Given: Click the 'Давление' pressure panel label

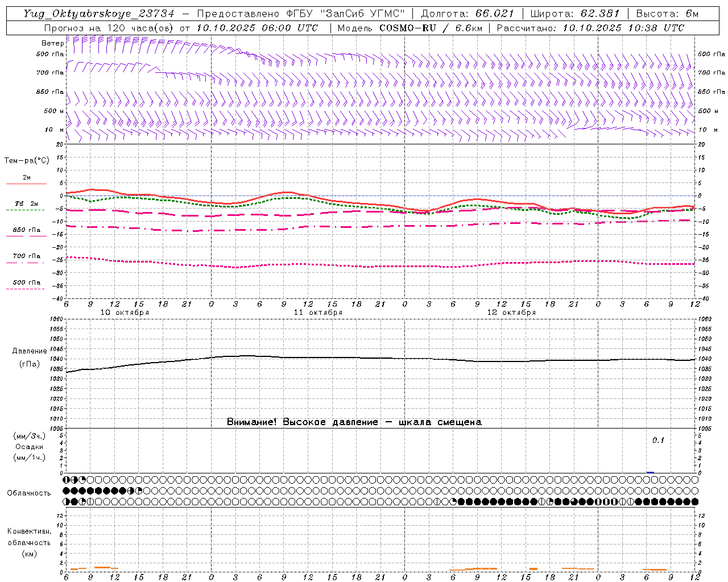Looking at the screenshot, I should [x=30, y=351].
